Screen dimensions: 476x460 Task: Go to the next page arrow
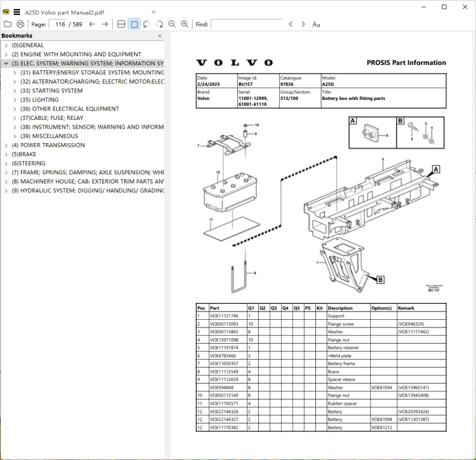click(x=105, y=24)
